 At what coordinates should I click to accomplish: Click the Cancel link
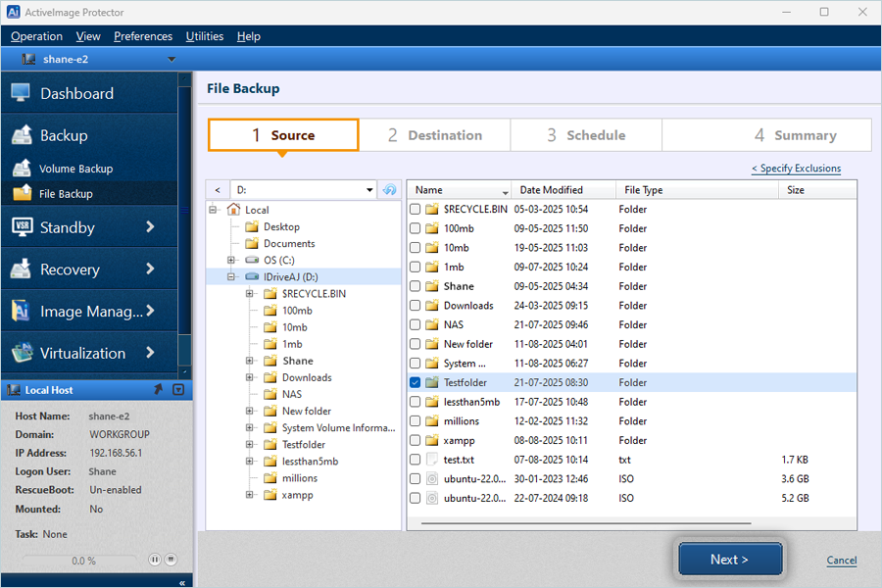tap(842, 560)
